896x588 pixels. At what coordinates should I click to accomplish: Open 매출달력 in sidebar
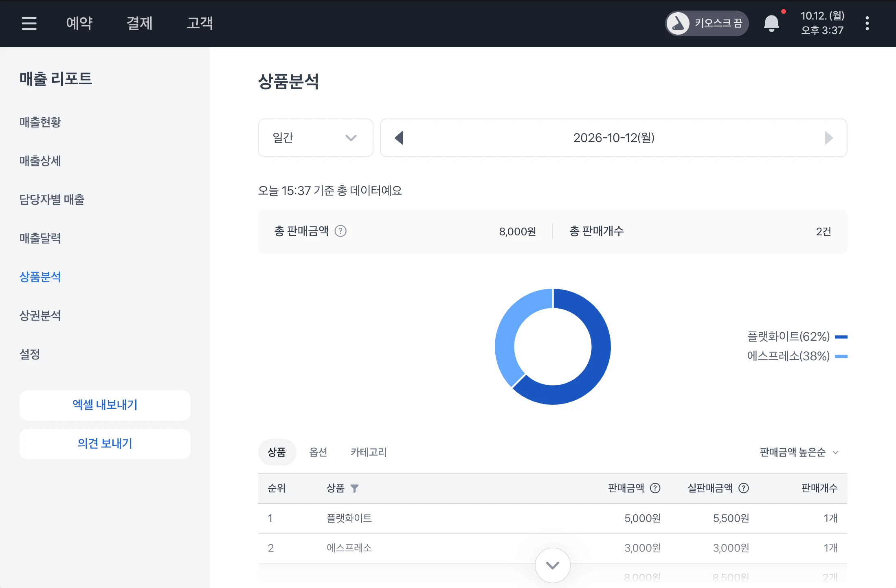coord(40,238)
